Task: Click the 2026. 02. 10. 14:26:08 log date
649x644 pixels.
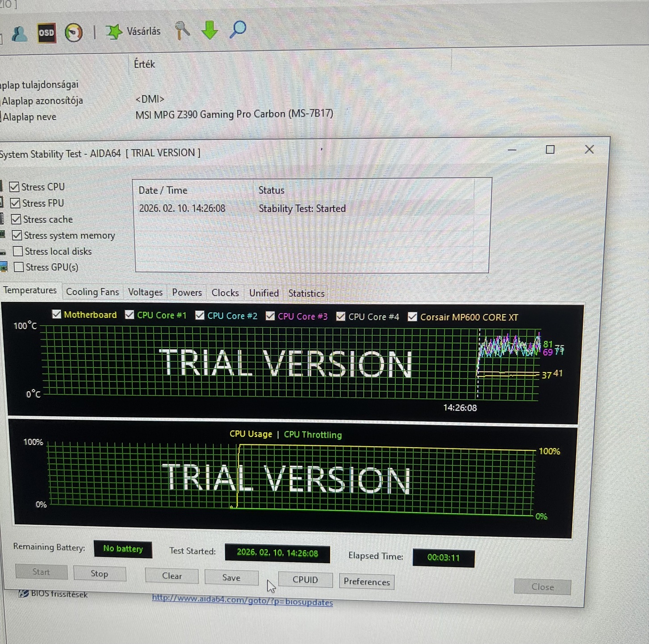Action: pyautogui.click(x=182, y=209)
